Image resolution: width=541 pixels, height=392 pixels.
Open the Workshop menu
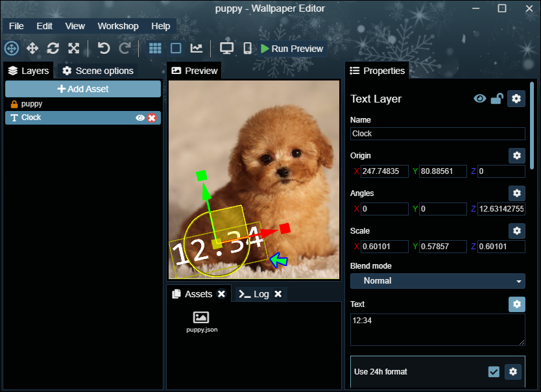pos(118,26)
